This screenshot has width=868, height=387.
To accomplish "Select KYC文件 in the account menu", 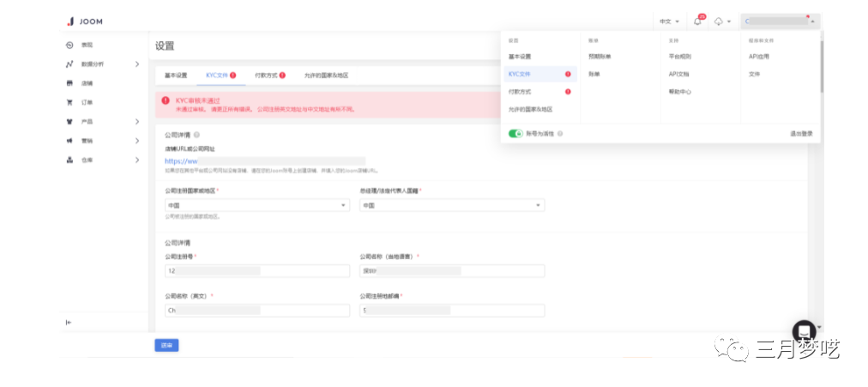I will [x=539, y=74].
